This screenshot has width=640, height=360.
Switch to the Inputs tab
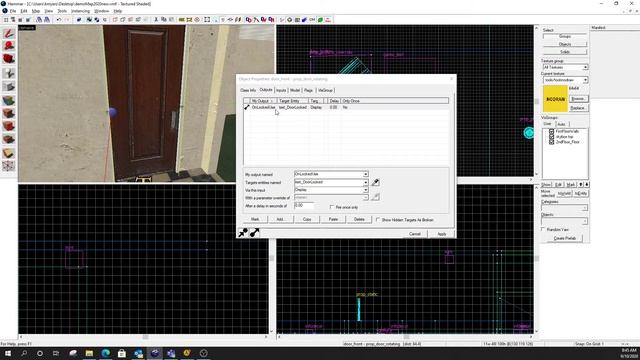point(281,90)
